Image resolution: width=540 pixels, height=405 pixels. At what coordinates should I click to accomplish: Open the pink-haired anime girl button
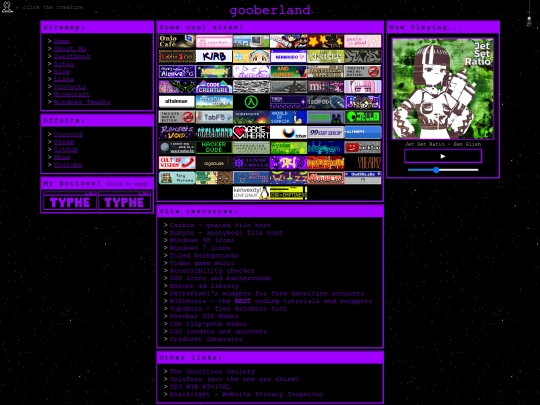[363, 87]
